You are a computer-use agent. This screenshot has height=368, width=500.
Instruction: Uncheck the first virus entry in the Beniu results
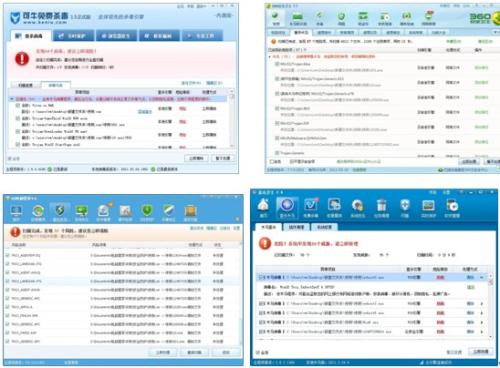(18, 105)
